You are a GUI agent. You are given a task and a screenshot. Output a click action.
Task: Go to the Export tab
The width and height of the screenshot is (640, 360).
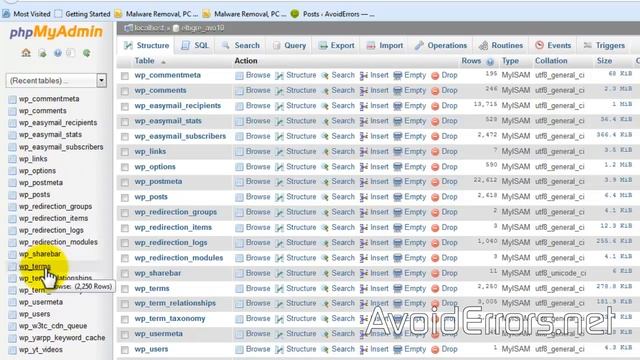337,46
